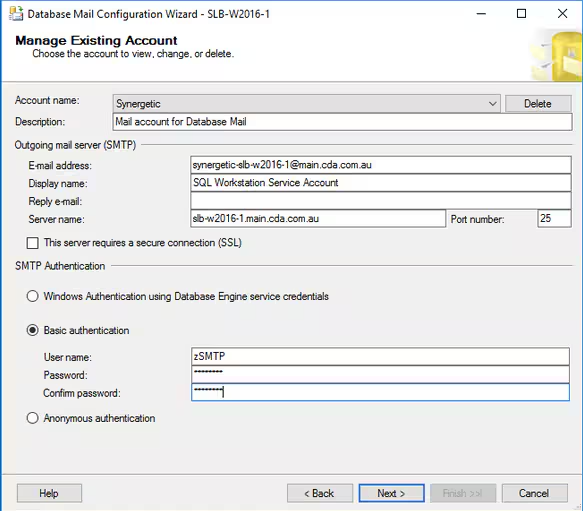Edit the Port number field
Viewport: 583px width, 511px height.
pyautogui.click(x=554, y=219)
